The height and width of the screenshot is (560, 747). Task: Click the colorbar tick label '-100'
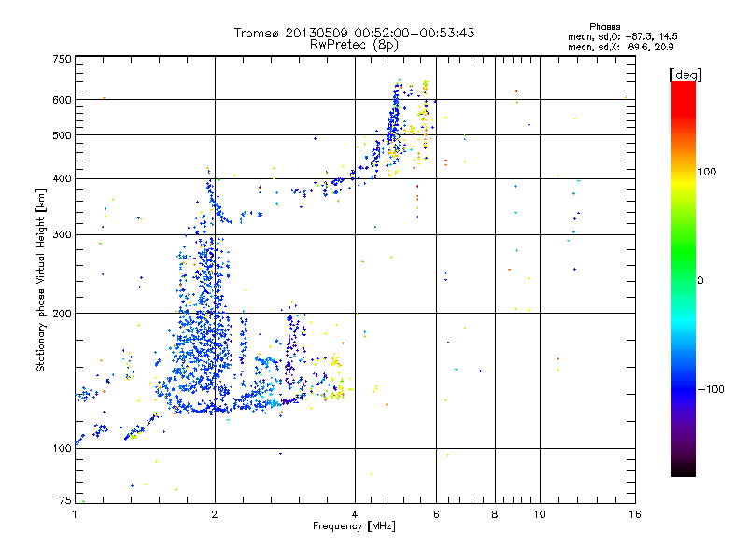(711, 389)
